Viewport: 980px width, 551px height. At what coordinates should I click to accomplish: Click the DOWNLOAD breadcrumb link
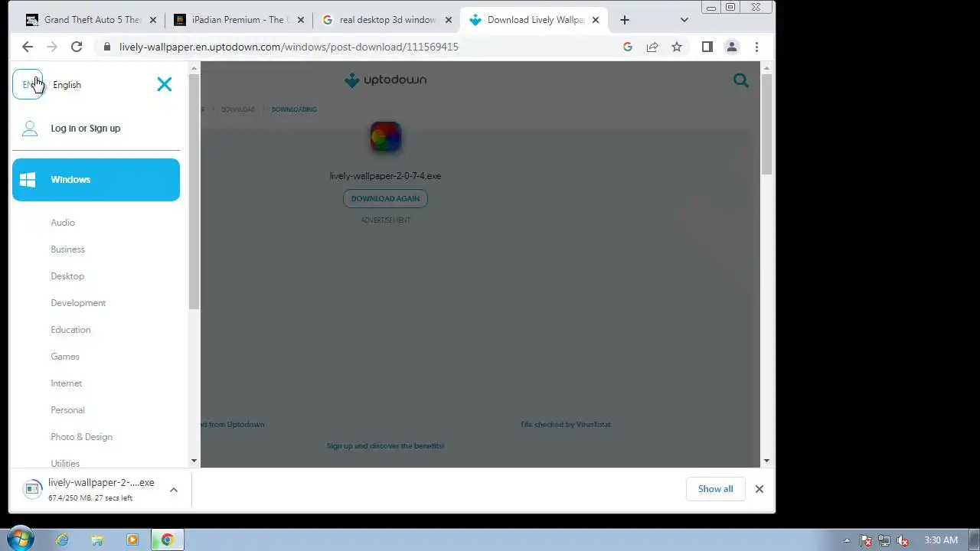pyautogui.click(x=237, y=109)
